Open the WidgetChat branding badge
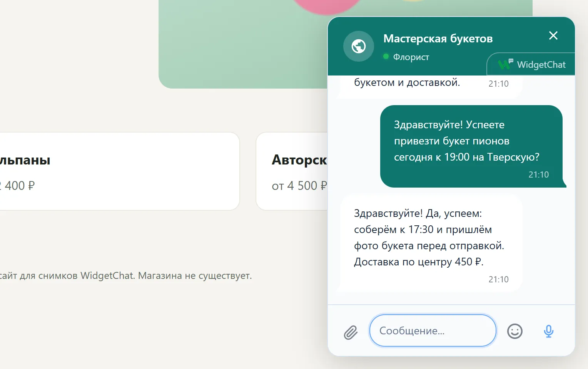Screen dimensions: 588x369 pyautogui.click(x=531, y=64)
